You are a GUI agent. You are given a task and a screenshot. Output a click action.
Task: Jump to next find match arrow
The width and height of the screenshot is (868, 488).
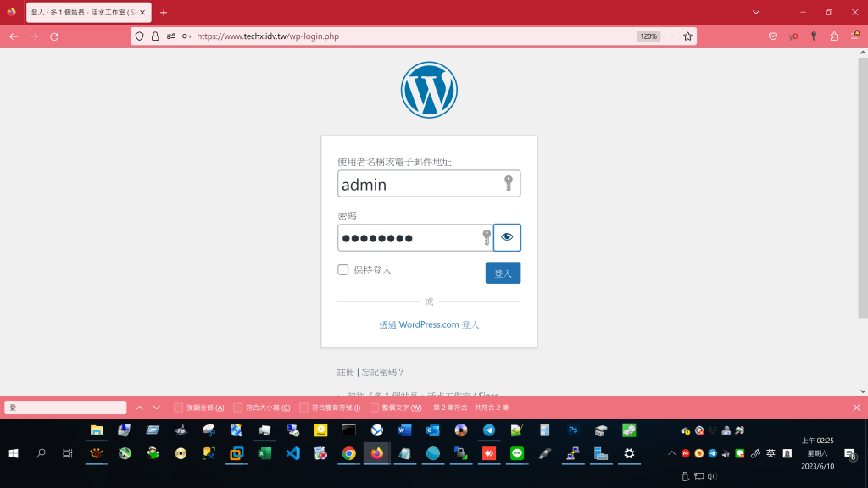coord(157,408)
